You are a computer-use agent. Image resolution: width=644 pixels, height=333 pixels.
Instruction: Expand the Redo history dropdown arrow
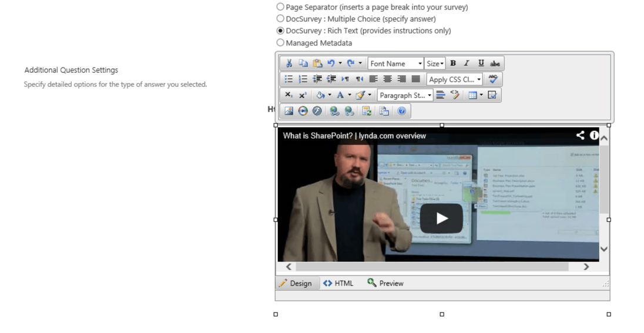point(360,63)
